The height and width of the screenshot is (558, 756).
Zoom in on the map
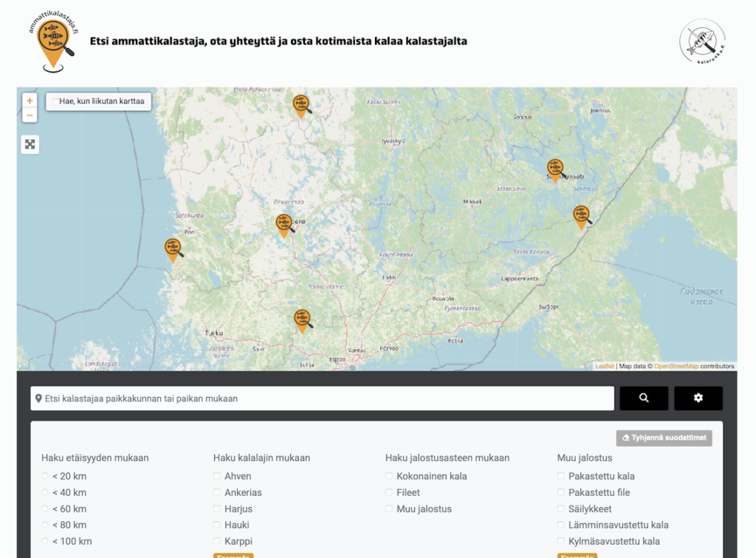30,100
